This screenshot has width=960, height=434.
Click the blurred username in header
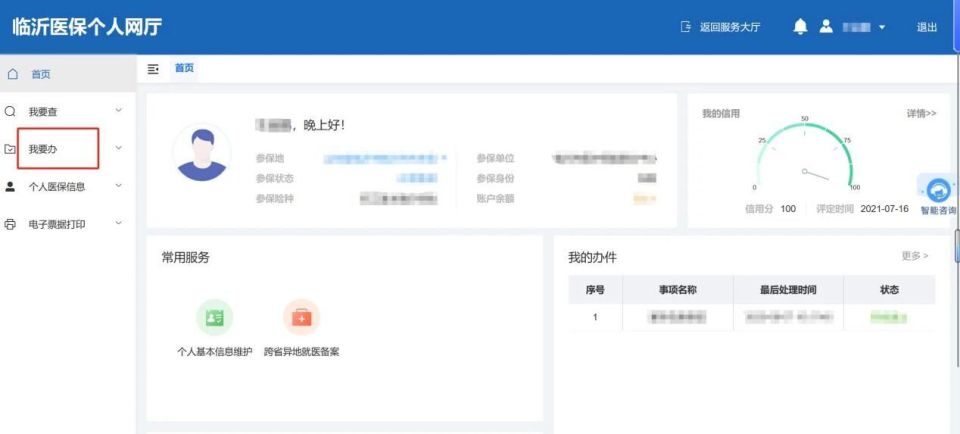click(x=857, y=28)
